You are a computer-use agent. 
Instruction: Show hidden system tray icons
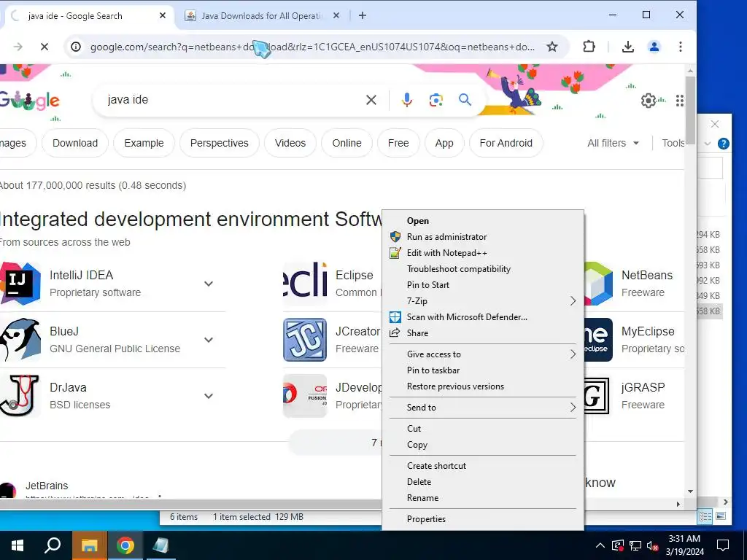coord(600,545)
